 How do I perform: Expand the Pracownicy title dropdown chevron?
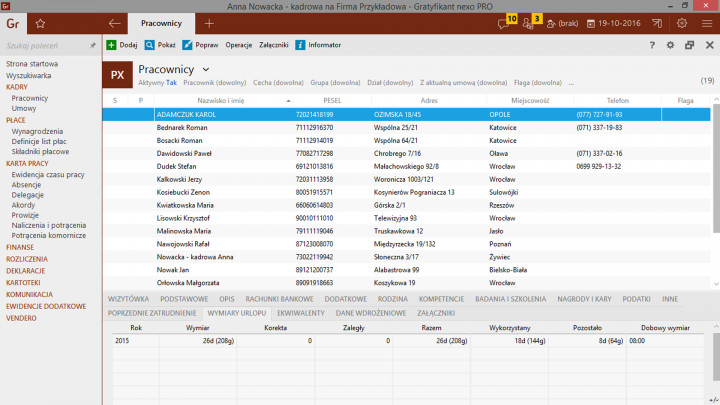(206, 69)
